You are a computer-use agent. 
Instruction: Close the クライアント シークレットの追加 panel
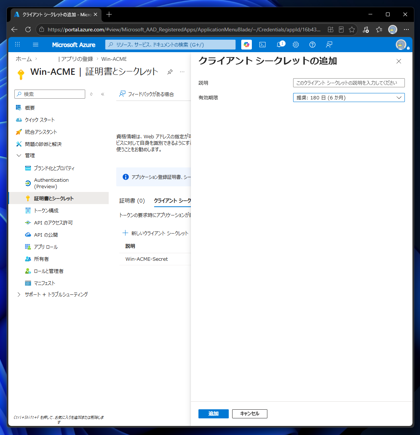point(399,61)
